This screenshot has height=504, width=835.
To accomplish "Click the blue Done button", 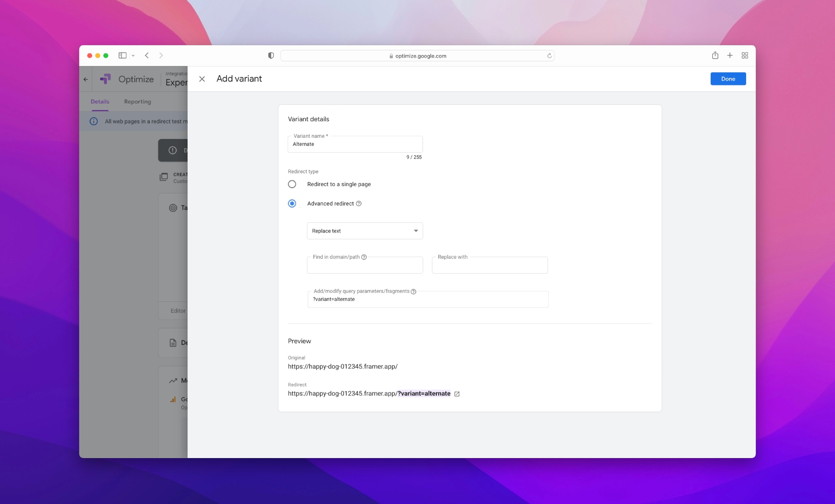I will [728, 79].
